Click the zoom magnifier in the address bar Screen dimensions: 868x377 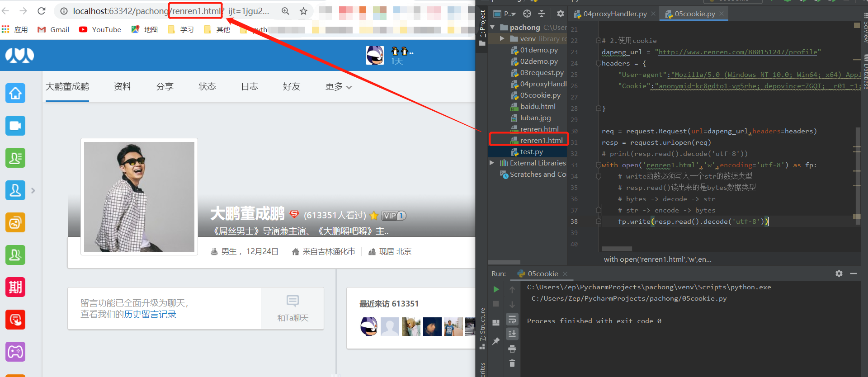(x=285, y=11)
